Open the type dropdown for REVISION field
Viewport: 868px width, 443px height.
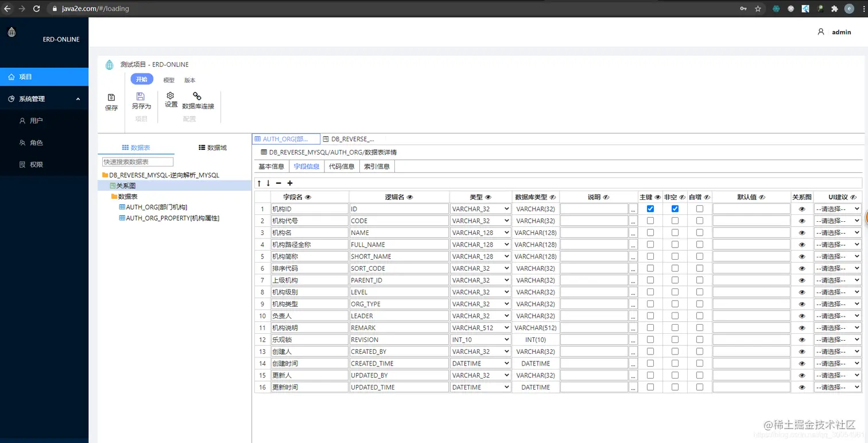[x=480, y=340]
